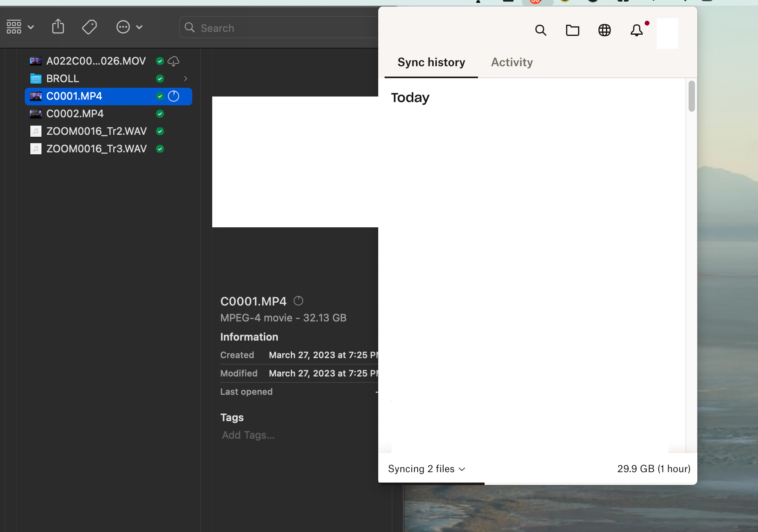This screenshot has height=532, width=758.
Task: Click Add Tags under the Tags section
Action: (x=247, y=435)
